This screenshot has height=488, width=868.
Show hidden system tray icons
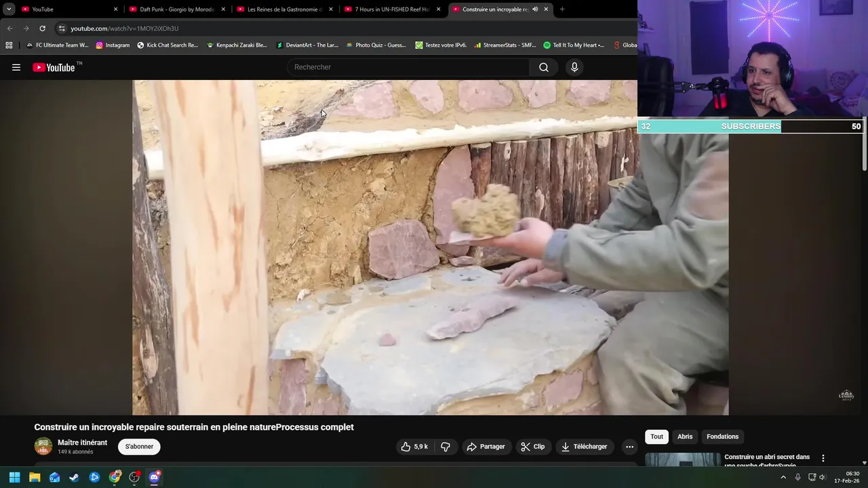pyautogui.click(x=783, y=477)
